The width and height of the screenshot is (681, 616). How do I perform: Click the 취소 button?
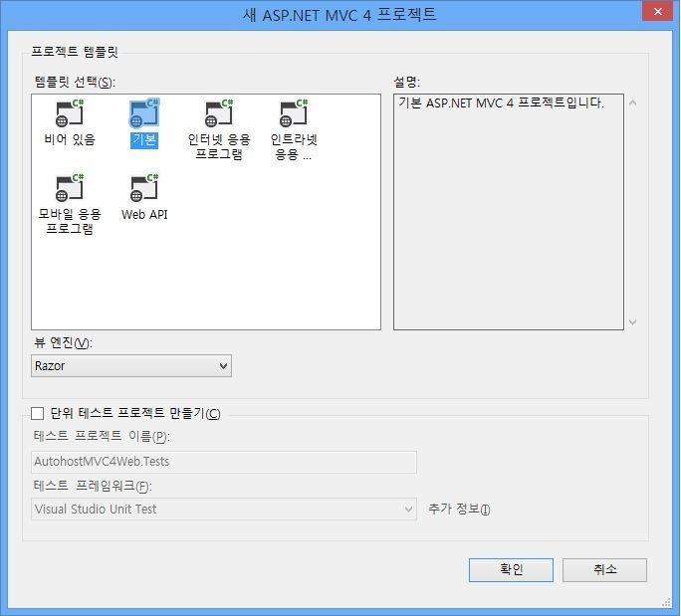tap(604, 569)
